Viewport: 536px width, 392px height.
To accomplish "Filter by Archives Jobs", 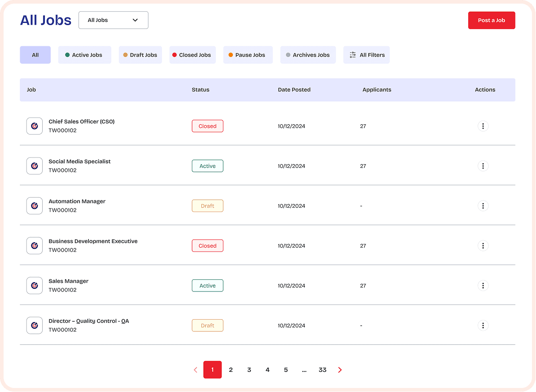I will click(308, 55).
